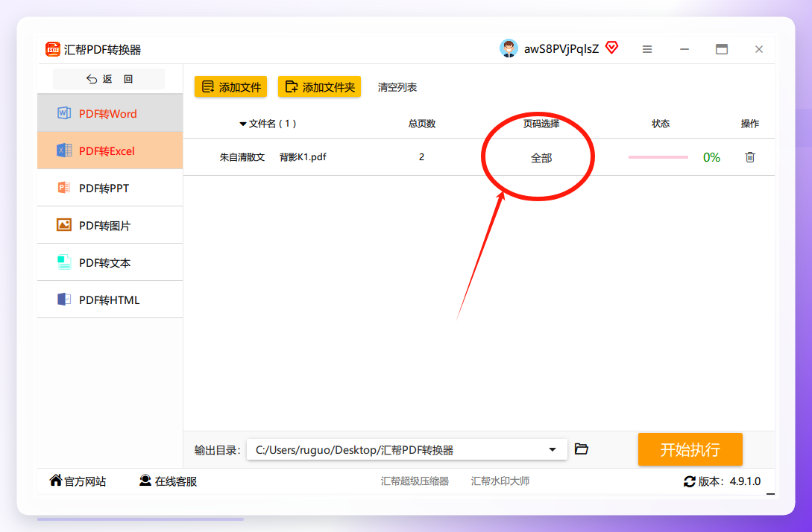Switch to PDF转图片 tab
Viewport: 812px width, 532px height.
pyautogui.click(x=110, y=225)
